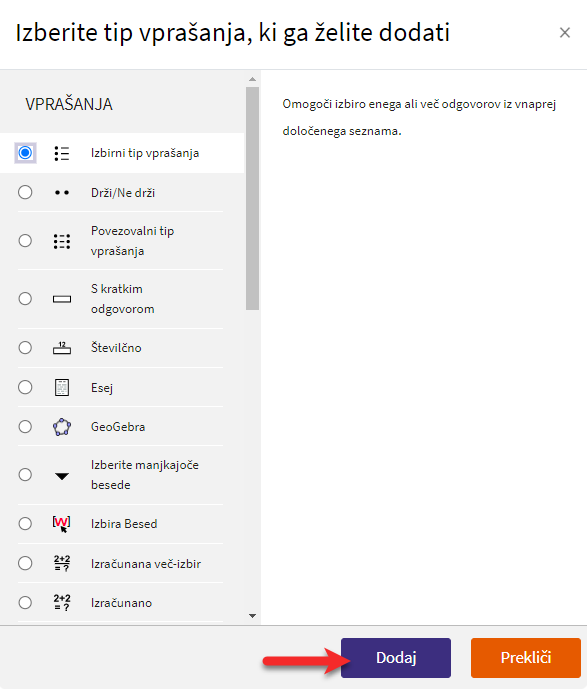Click the Izberite manjkajoče besede dropdown triangle icon

point(62,476)
